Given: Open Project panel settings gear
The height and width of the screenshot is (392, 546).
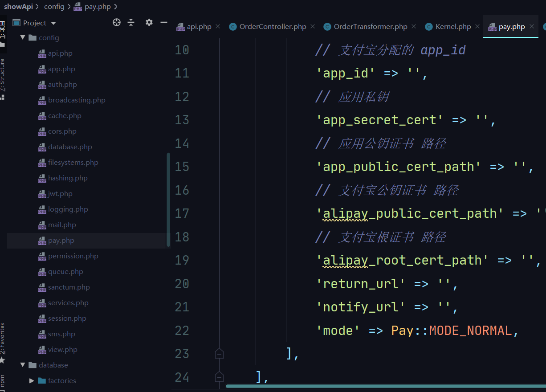Looking at the screenshot, I should click(149, 23).
